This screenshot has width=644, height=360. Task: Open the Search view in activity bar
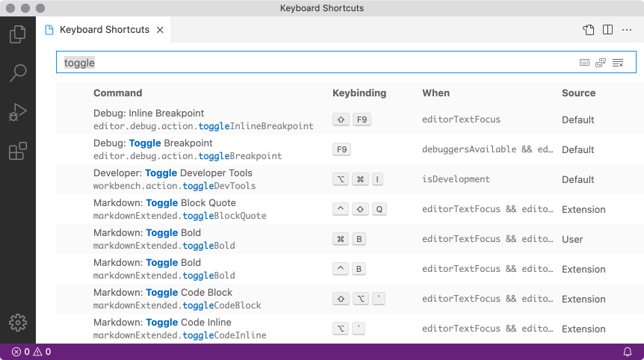point(17,73)
